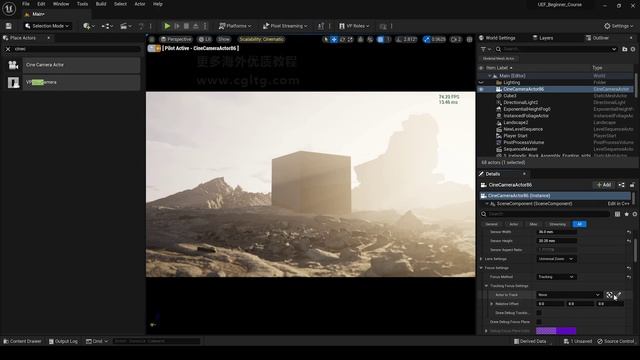Open the Platforms dropdown menu

coord(235,26)
